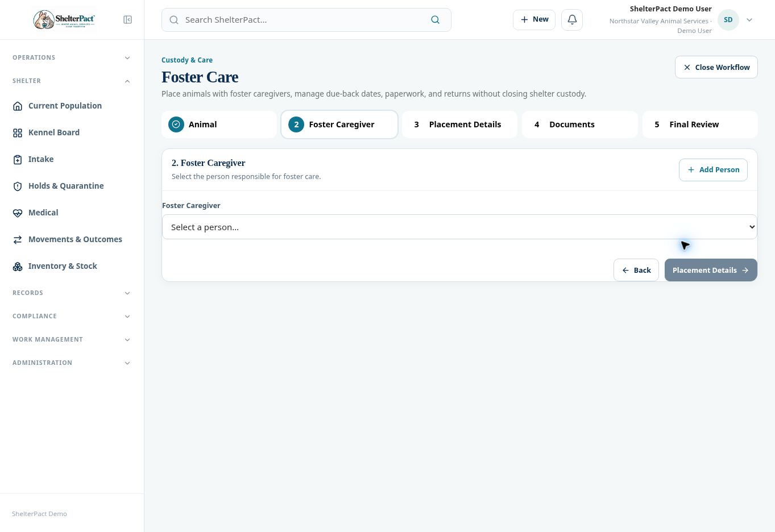
Task: Collapse the Shelter section
Action: pos(72,81)
